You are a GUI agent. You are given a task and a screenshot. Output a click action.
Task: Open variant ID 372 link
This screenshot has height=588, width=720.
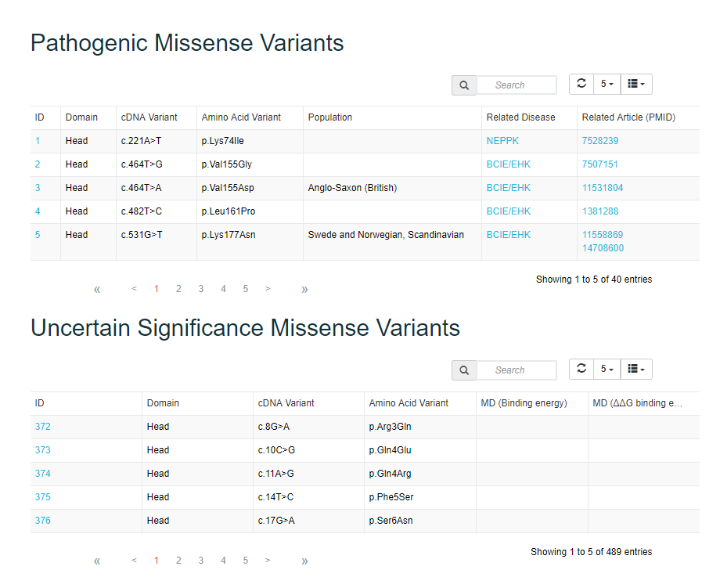[x=42, y=427]
